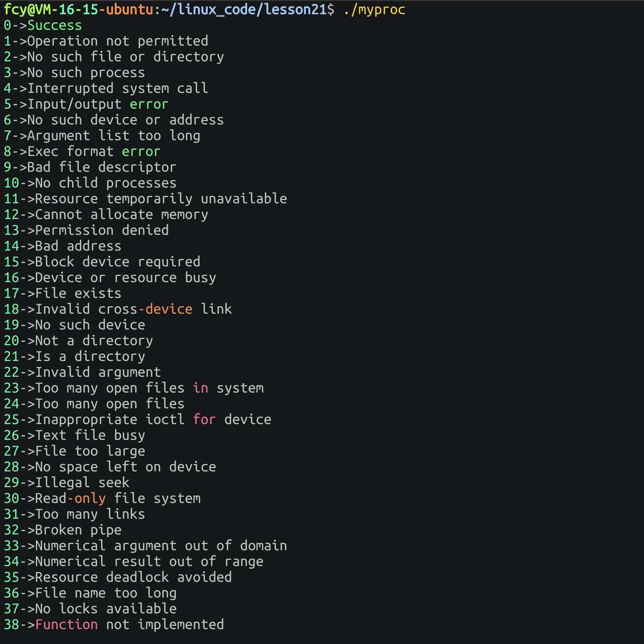Click the line 'Resource temporarily unavailable'
Viewport: 644px width, 644px height.
point(161,199)
